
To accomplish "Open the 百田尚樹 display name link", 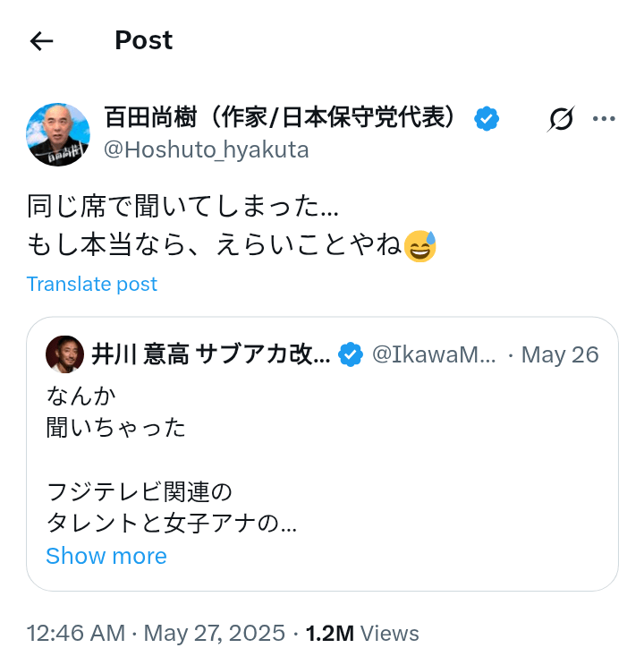I will pyautogui.click(x=286, y=118).
